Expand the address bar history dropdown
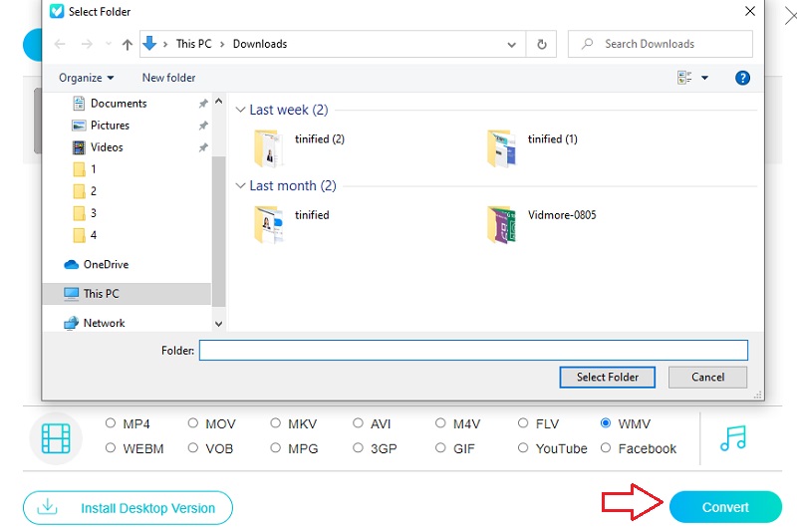797x532 pixels. click(512, 44)
